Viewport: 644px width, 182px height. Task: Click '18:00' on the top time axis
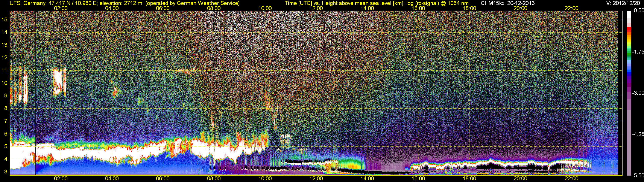click(x=469, y=8)
